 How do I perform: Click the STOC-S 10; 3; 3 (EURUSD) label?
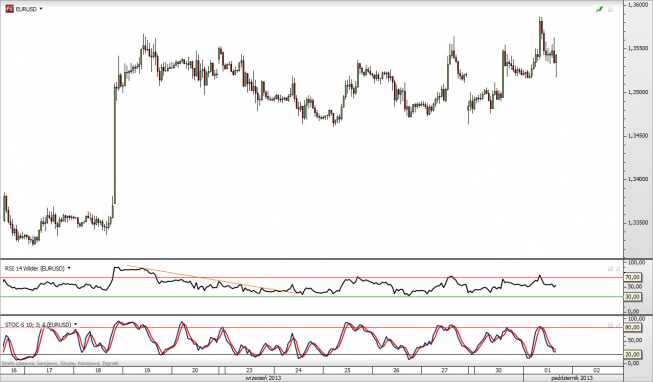38,324
